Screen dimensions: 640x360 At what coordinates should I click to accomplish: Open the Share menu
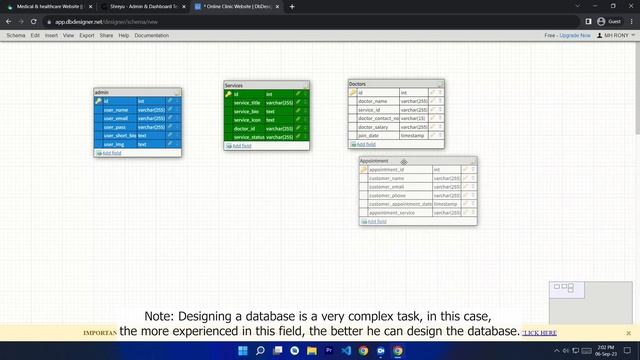point(106,36)
